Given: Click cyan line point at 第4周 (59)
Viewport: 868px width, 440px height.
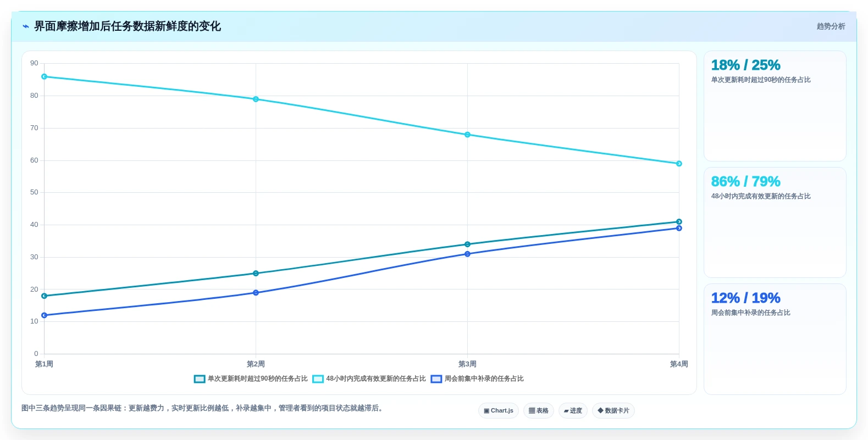Looking at the screenshot, I should click(x=679, y=164).
